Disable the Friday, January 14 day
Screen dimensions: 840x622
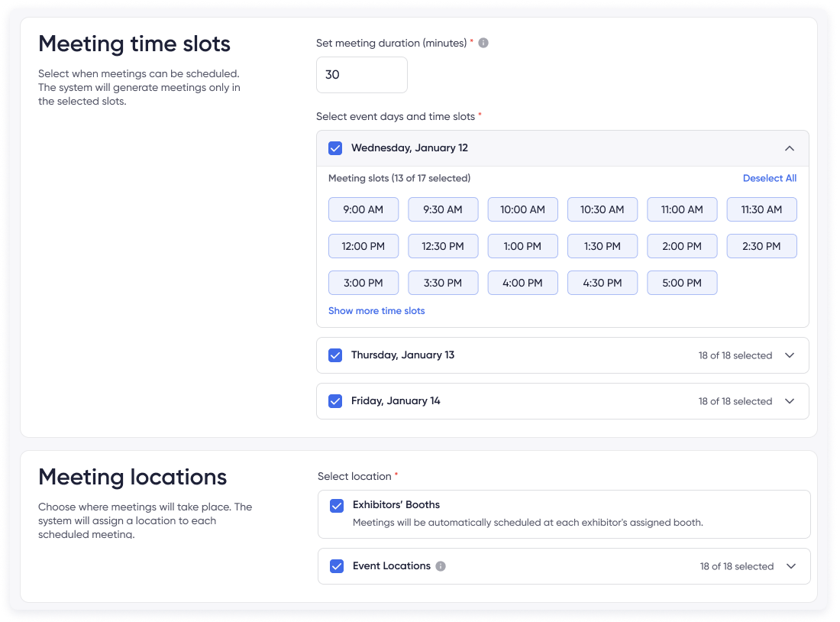[335, 401]
